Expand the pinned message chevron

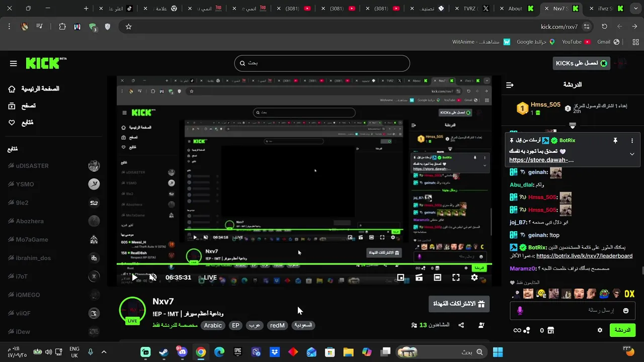click(x=632, y=154)
